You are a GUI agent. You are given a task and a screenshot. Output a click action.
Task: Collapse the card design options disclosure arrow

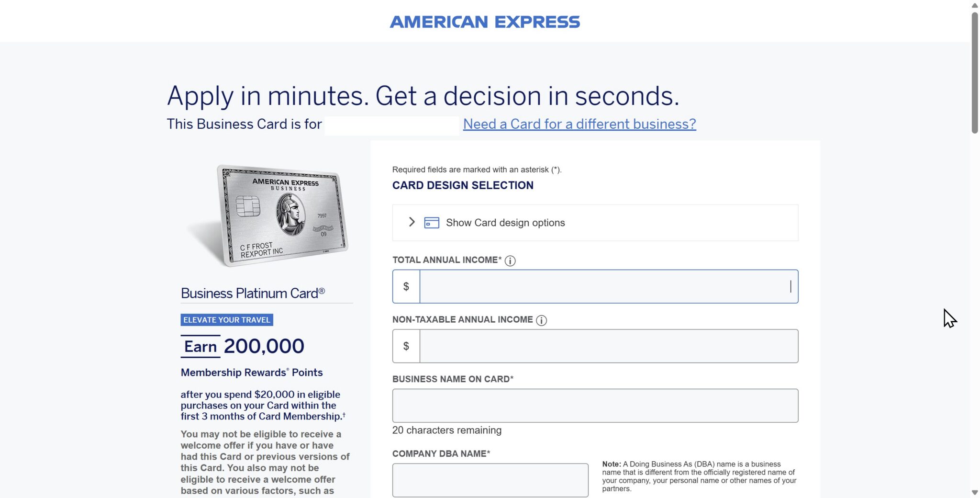coord(411,222)
